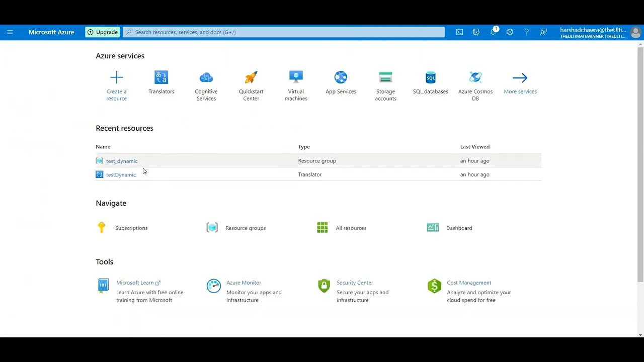Click the Microsoft Azure home link

[x=51, y=32]
